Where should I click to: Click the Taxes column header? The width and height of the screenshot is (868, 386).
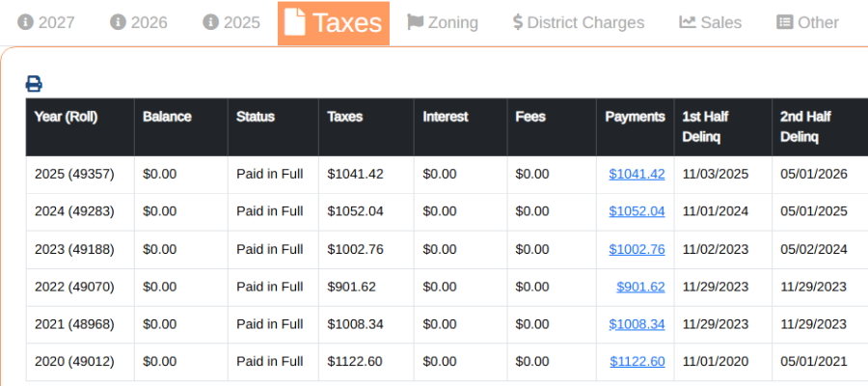click(366, 127)
